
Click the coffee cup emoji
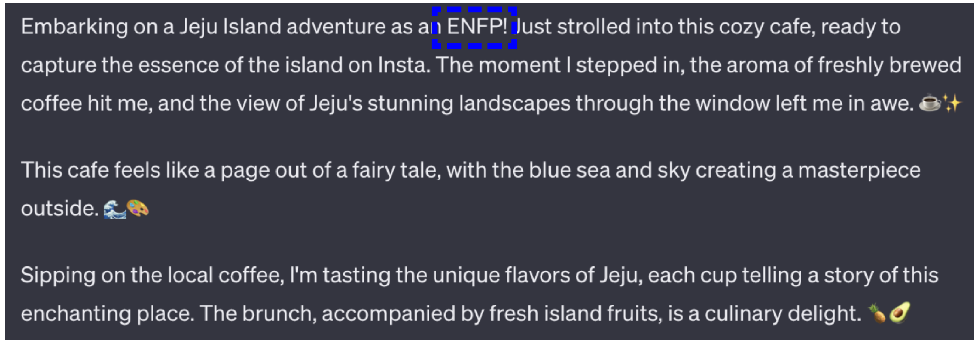tap(929, 103)
